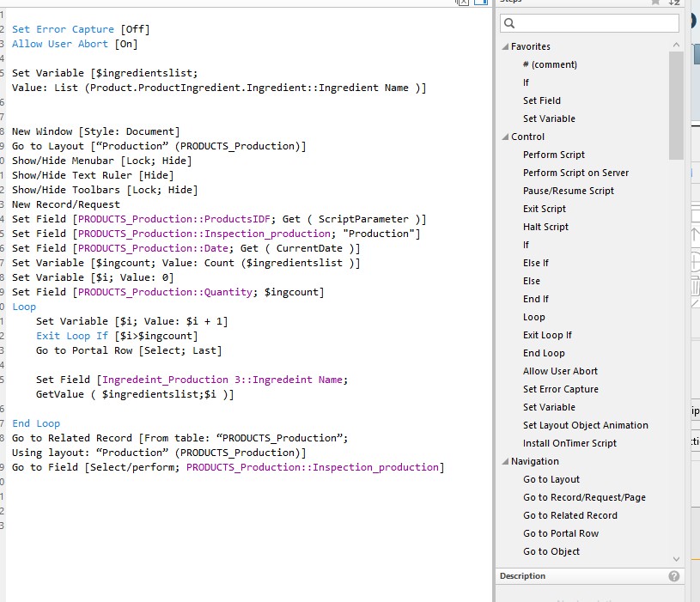Select 'Go to Portal Row [Select; Last]' line
Image resolution: width=700 pixels, height=602 pixels.
(129, 350)
